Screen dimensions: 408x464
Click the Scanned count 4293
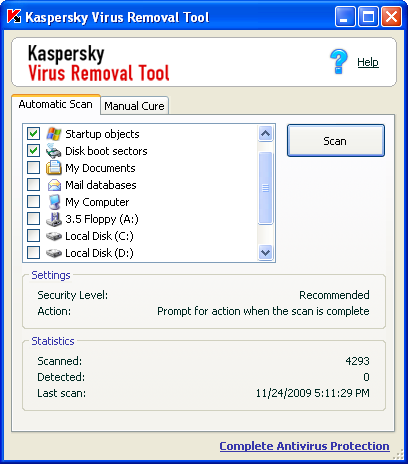357,361
